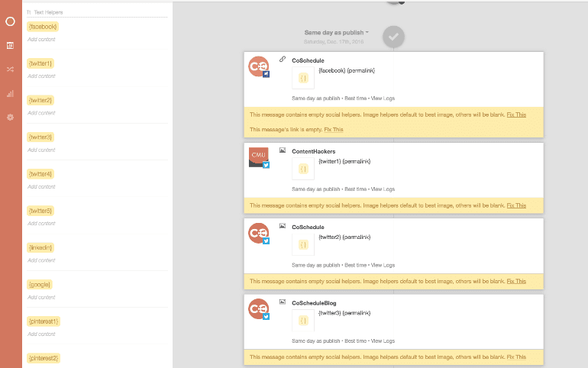Select the {twitter1} text helper tag
This screenshot has height=368, width=588.
[40, 63]
